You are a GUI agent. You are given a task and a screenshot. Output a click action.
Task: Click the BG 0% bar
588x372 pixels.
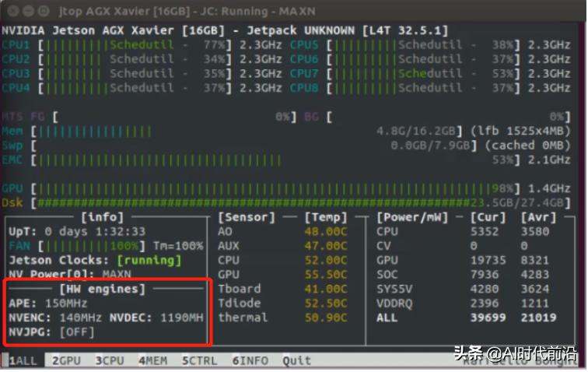click(449, 117)
